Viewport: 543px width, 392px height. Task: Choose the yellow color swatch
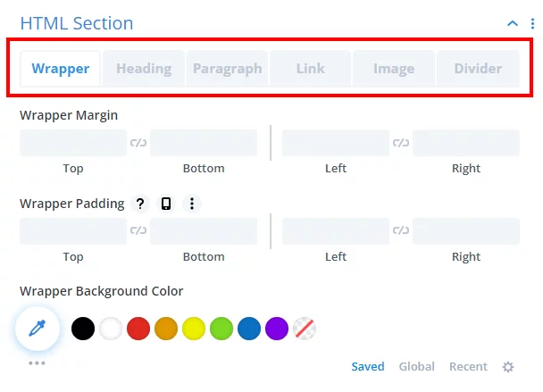pyautogui.click(x=194, y=329)
